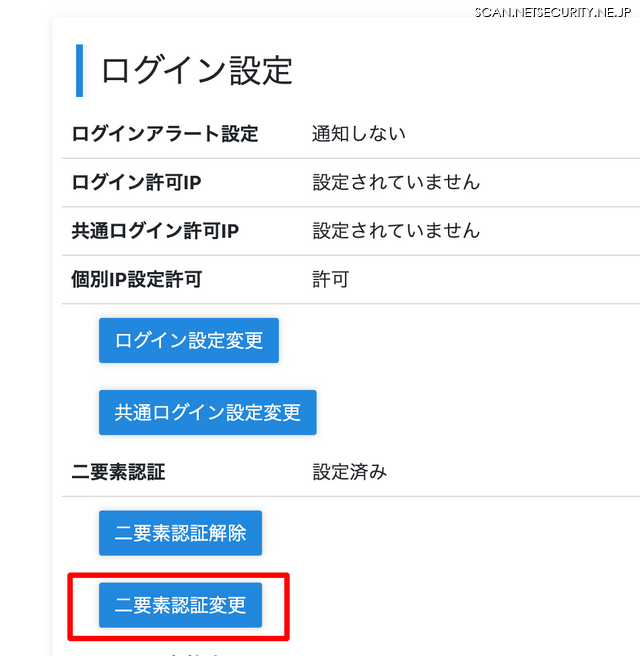Image resolution: width=640 pixels, height=656 pixels.
Task: Click 設定されていません next to ログイン許可IP
Action: click(396, 182)
